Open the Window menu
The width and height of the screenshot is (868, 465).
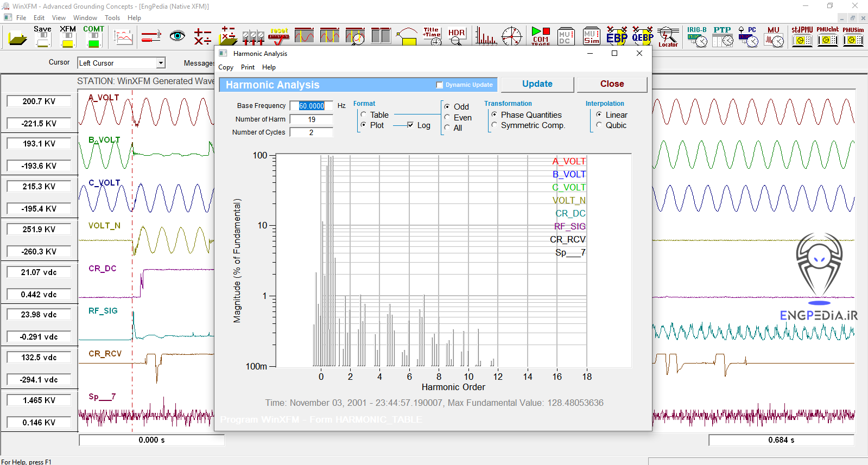[85, 18]
